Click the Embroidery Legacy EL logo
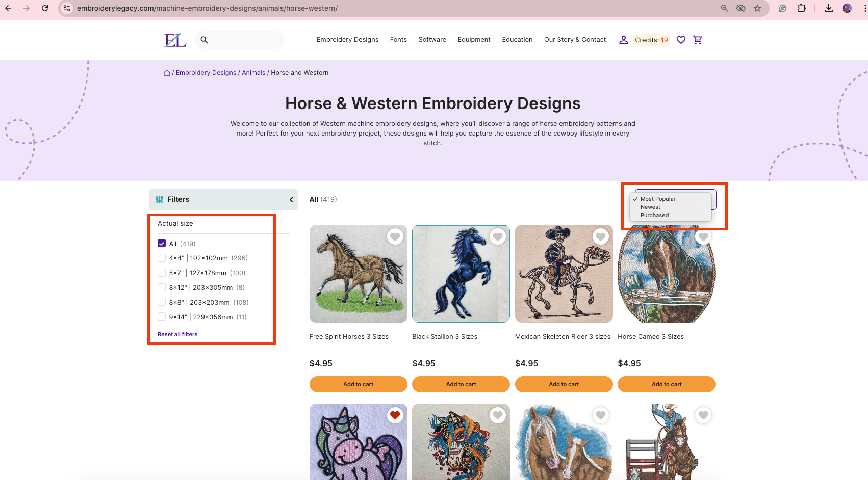 click(175, 40)
